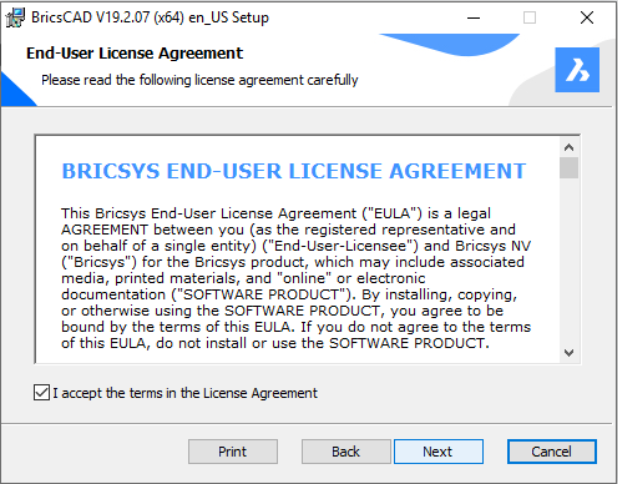Click the blue BricsCAD logo in the header
Image resolution: width=618 pixels, height=485 pixels.
click(577, 70)
